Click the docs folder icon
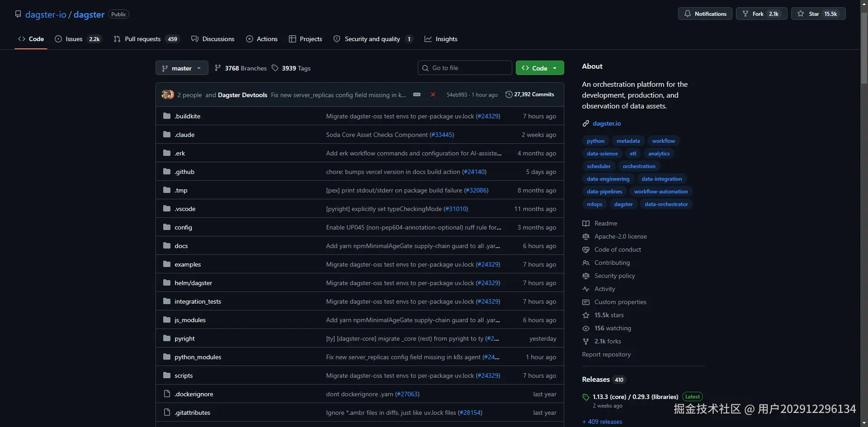Screen dimensions: 868x427 (x=167, y=245)
